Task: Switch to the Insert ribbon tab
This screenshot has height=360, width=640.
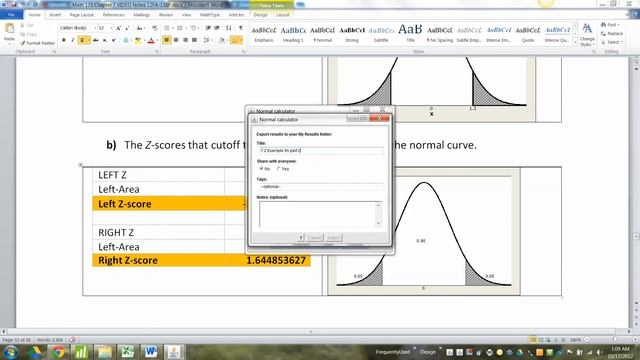Action: [x=55, y=15]
